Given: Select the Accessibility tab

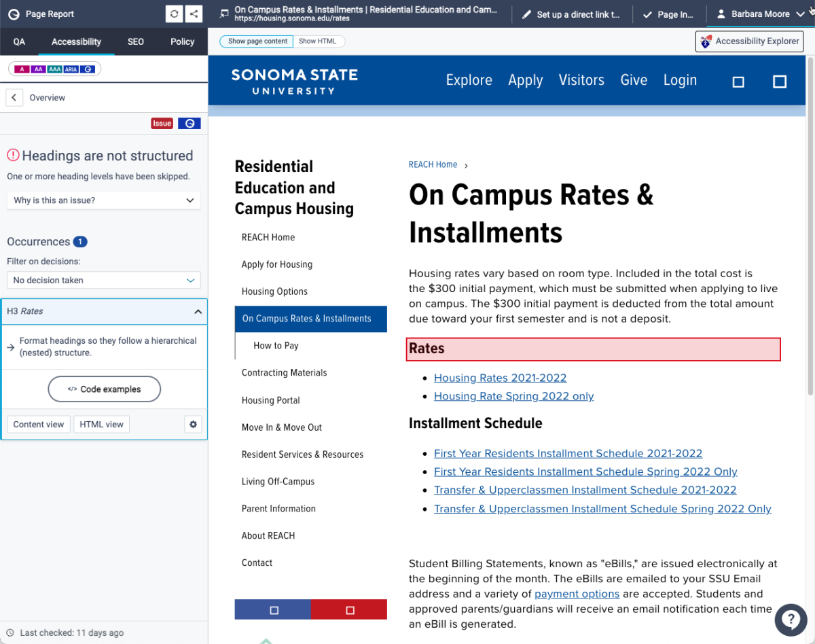Looking at the screenshot, I should pos(76,41).
